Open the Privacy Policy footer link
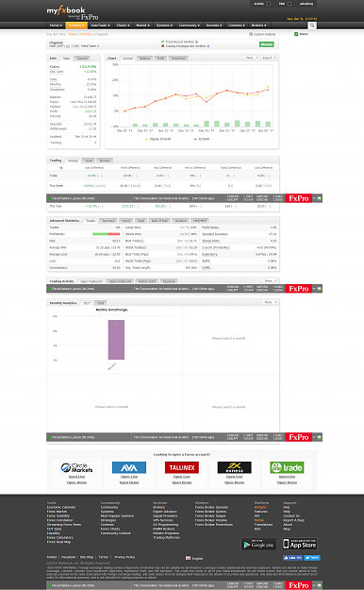364x590 pixels. (124, 557)
